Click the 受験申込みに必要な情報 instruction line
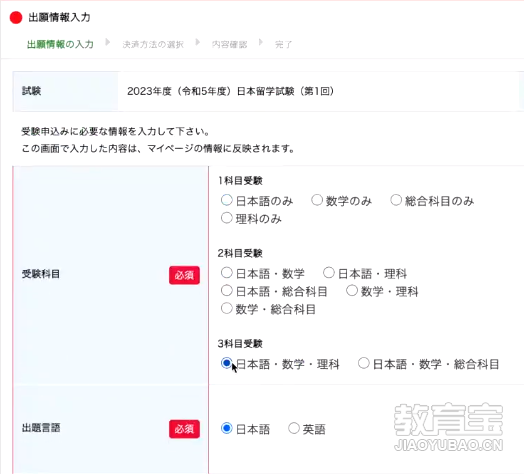The height and width of the screenshot is (474, 524). [x=115, y=131]
